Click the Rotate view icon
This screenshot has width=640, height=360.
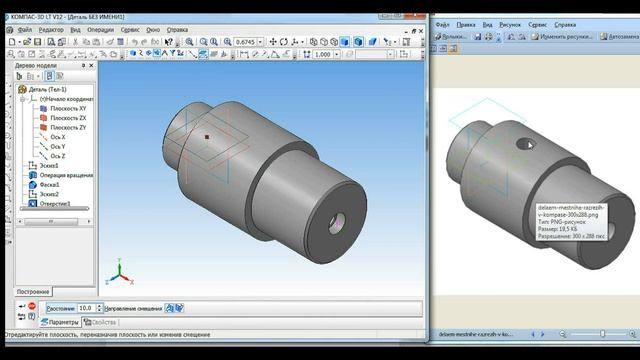(284, 42)
